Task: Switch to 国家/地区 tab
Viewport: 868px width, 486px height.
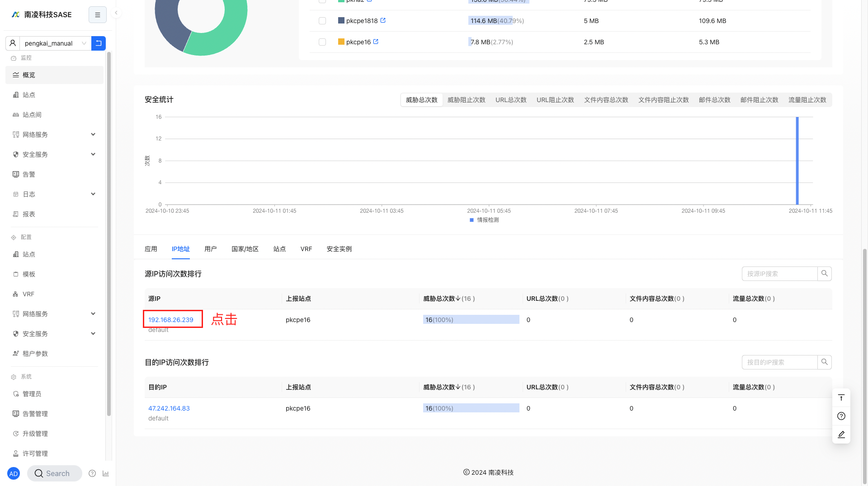Action: (245, 249)
